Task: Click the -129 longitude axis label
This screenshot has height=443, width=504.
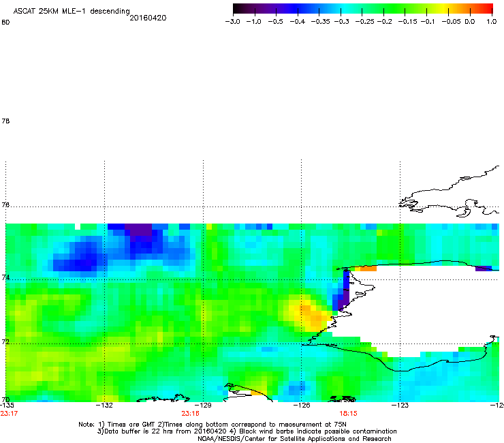Action: click(x=203, y=406)
